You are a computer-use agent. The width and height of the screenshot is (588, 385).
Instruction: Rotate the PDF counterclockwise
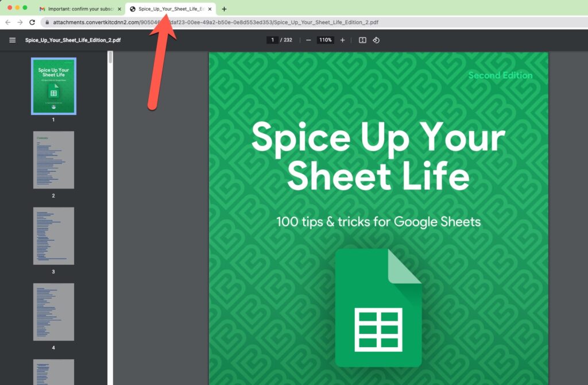point(376,40)
